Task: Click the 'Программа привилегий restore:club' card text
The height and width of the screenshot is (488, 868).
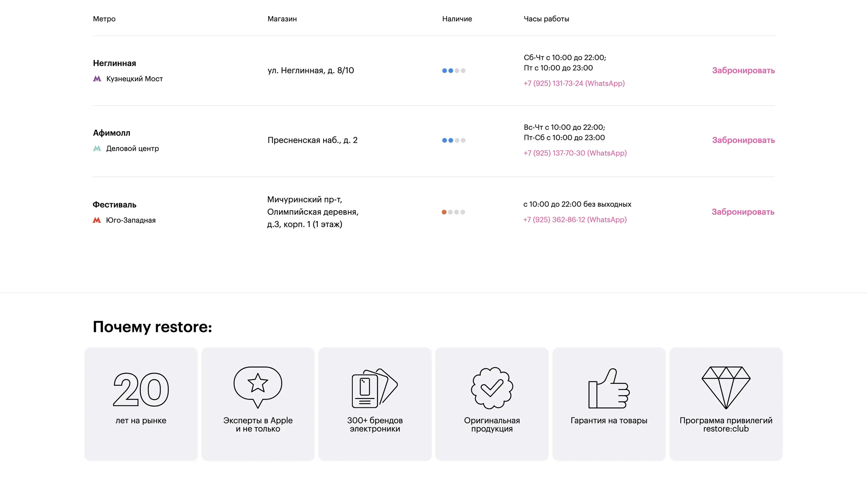Action: [x=726, y=425]
